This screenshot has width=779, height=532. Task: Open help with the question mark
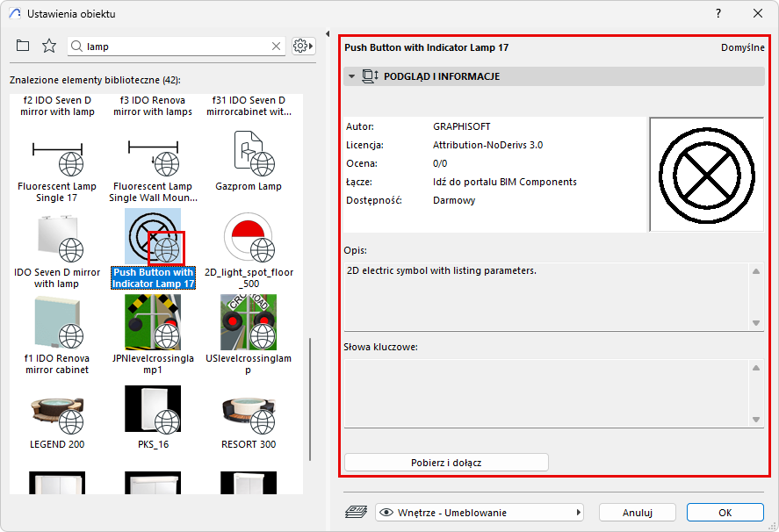pos(718,13)
